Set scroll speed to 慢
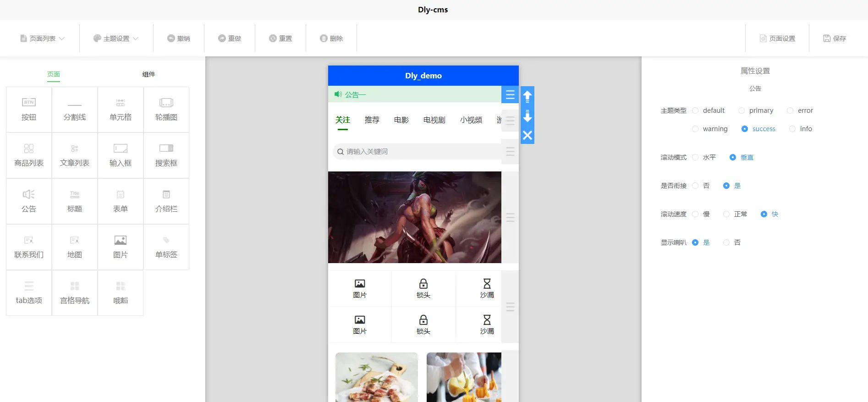The width and height of the screenshot is (868, 402). pyautogui.click(x=701, y=214)
